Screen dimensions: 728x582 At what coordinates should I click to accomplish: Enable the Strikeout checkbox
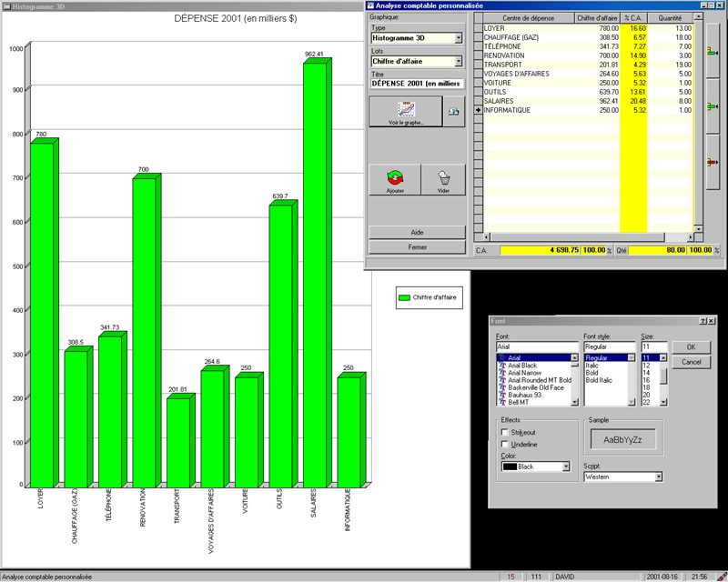click(x=505, y=431)
